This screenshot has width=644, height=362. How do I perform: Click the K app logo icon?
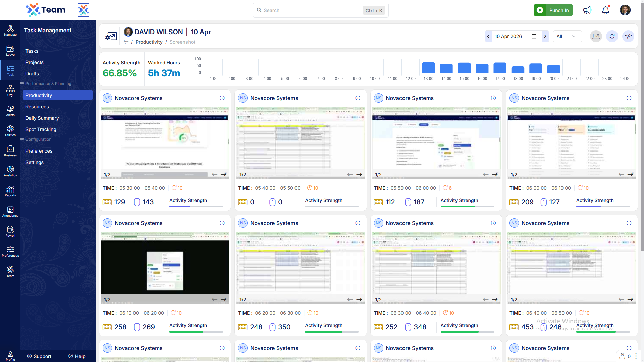pyautogui.click(x=84, y=10)
